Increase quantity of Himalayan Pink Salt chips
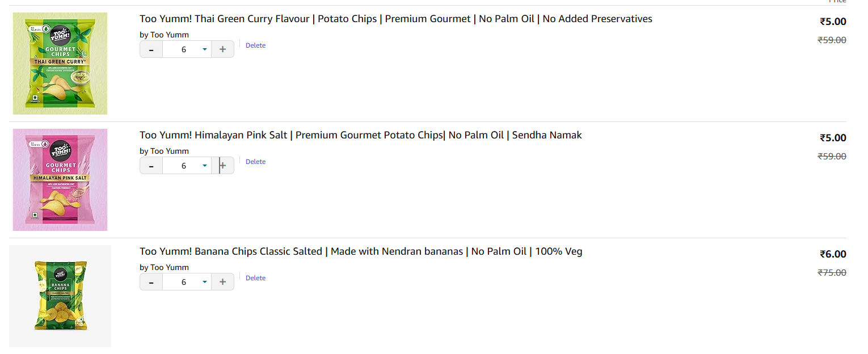This screenshot has height=354, width=868. click(x=223, y=166)
